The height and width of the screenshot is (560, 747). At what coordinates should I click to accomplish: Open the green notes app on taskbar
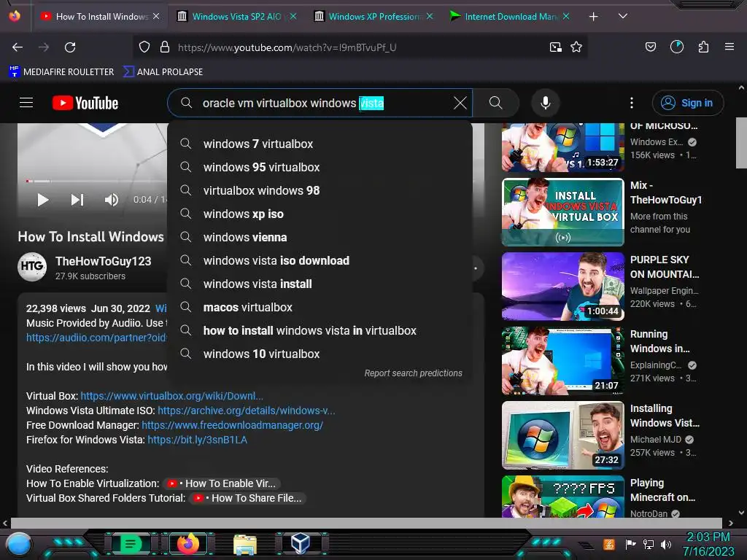(130, 544)
